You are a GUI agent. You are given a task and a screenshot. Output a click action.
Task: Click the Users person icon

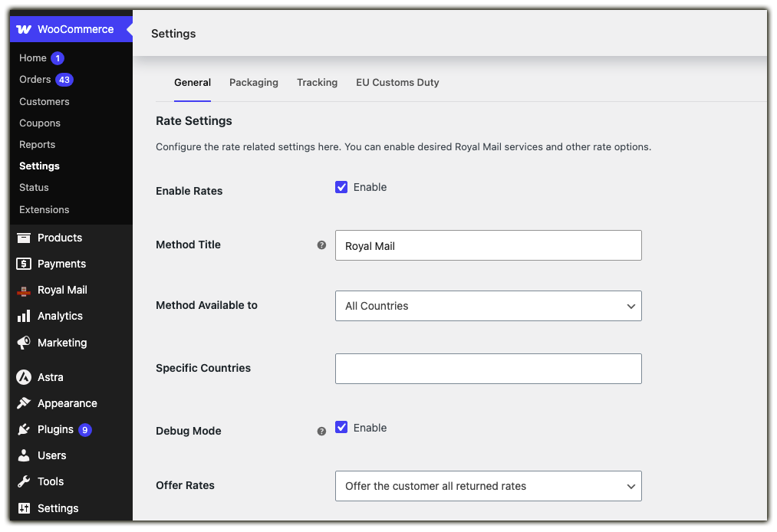(24, 455)
